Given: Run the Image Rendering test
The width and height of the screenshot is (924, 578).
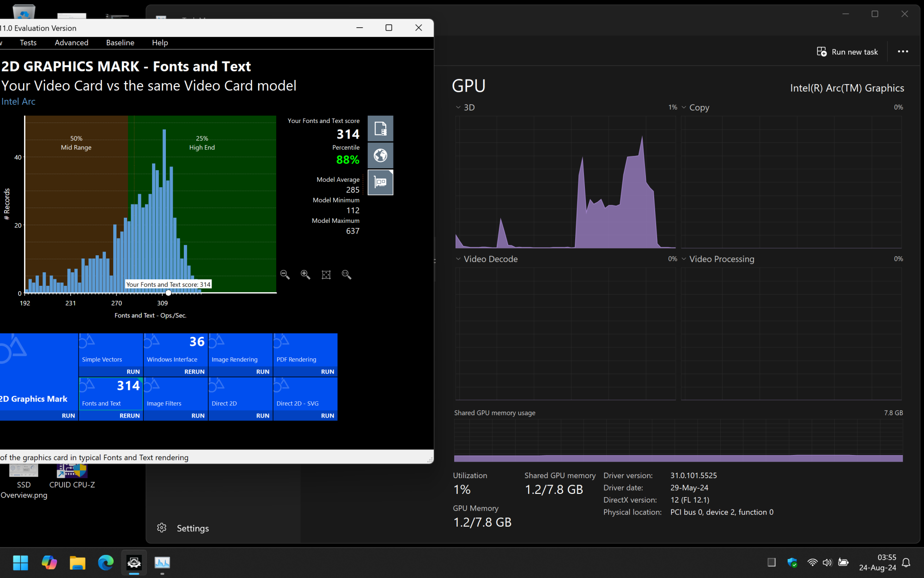Looking at the screenshot, I should tap(262, 372).
